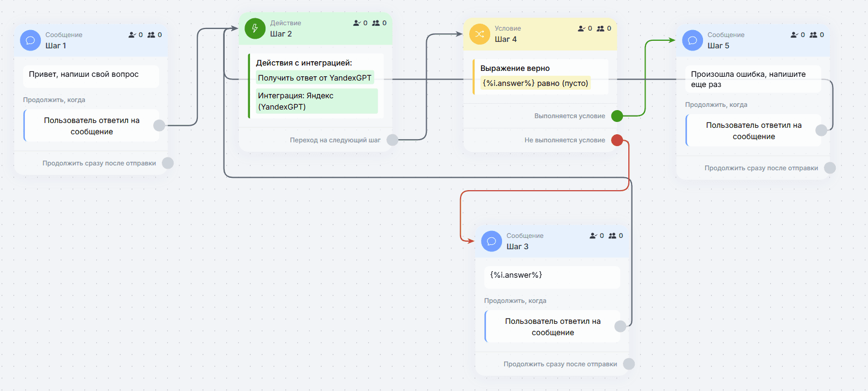Click Шаг 3 'Продолжить сразу после отправки' connector
The height and width of the screenshot is (391, 868).
(x=629, y=364)
